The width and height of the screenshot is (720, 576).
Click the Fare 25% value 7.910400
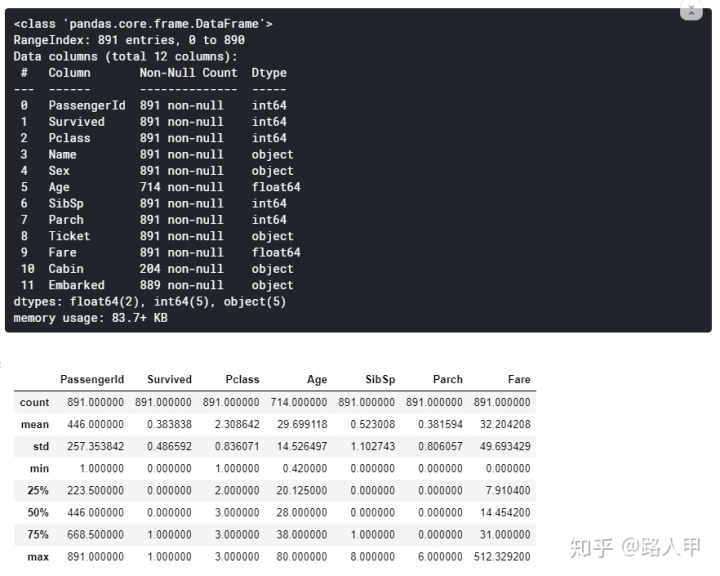(x=508, y=491)
